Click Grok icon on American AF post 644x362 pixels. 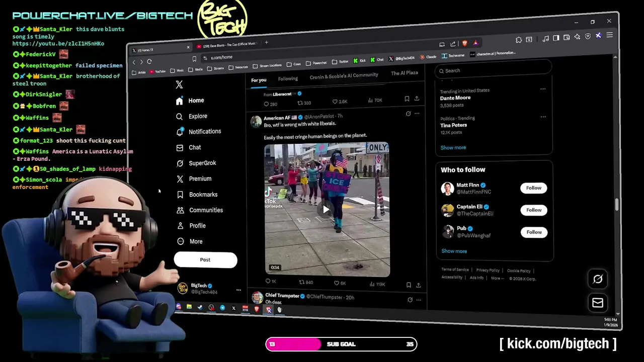(408, 114)
